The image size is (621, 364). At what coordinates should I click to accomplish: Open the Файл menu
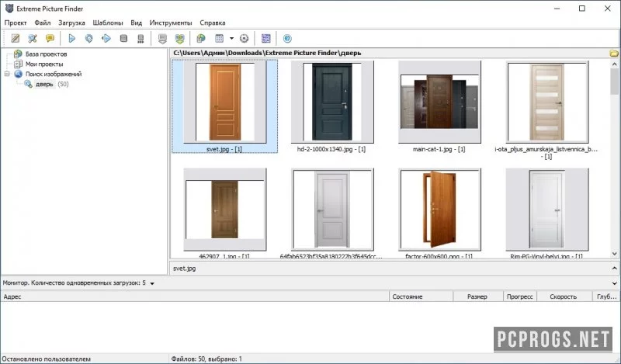click(43, 23)
